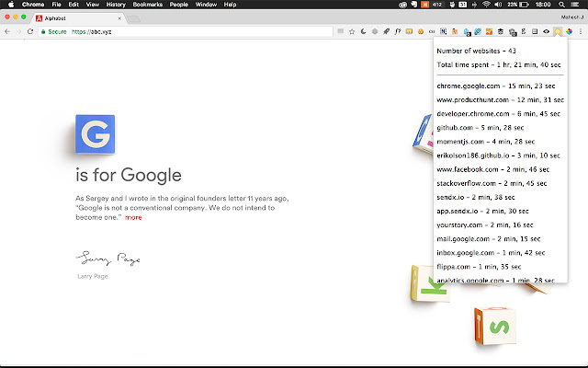Select the www.facebook.com time entry
The width and height of the screenshot is (588, 368).
(492, 169)
